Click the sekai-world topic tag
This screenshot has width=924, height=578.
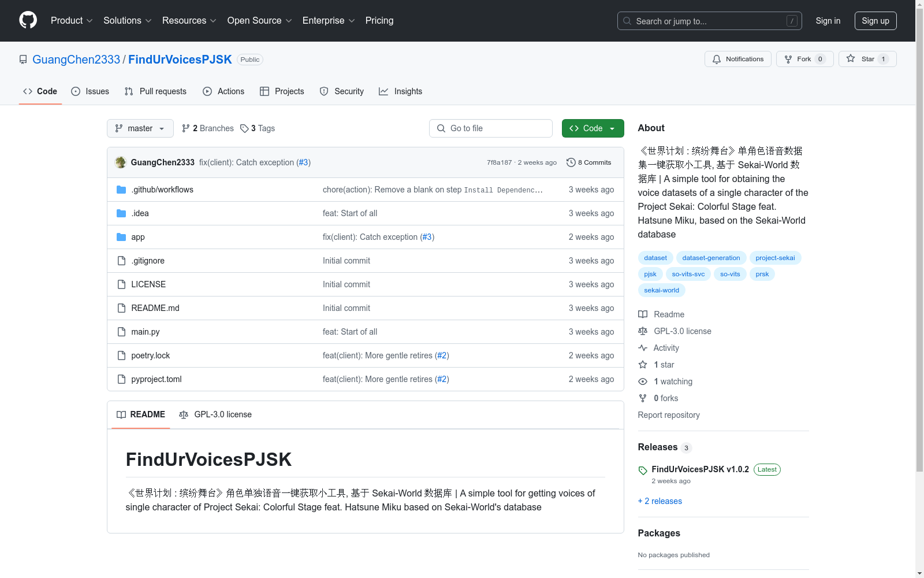[661, 290]
